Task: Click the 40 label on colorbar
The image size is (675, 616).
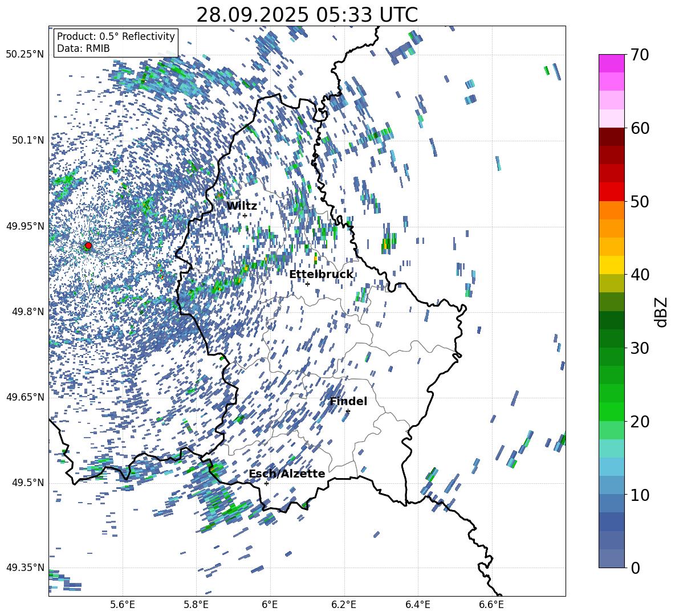Action: [640, 275]
